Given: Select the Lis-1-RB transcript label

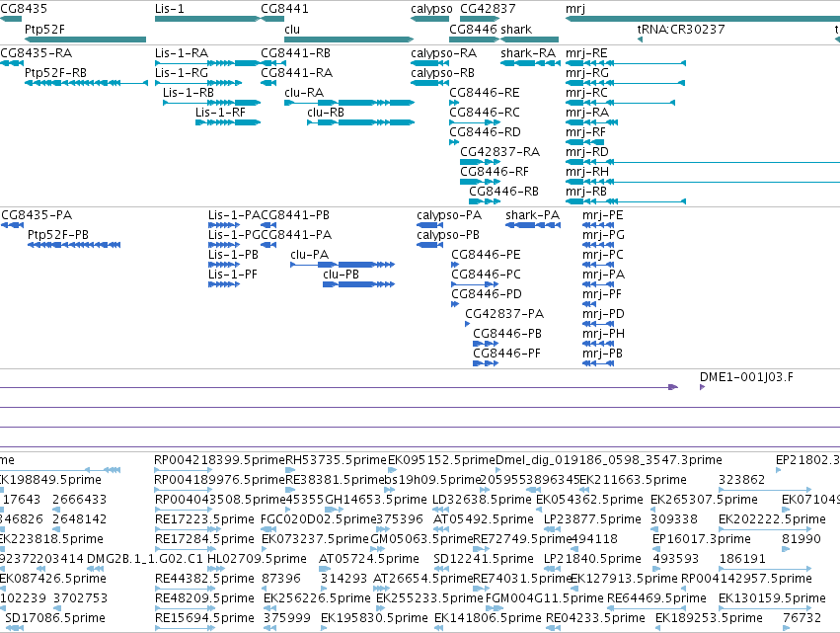Looking at the screenshot, I should (189, 93).
